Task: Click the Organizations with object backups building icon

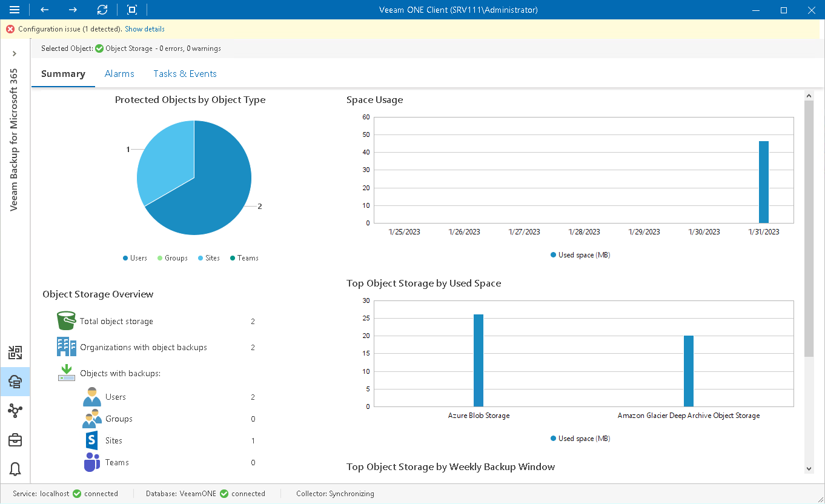Action: coord(67,347)
